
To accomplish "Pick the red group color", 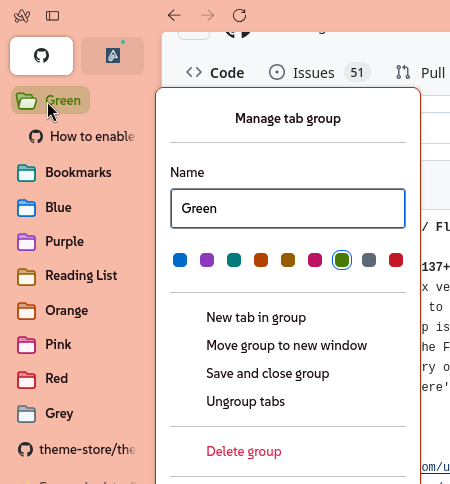I will pos(396,260).
